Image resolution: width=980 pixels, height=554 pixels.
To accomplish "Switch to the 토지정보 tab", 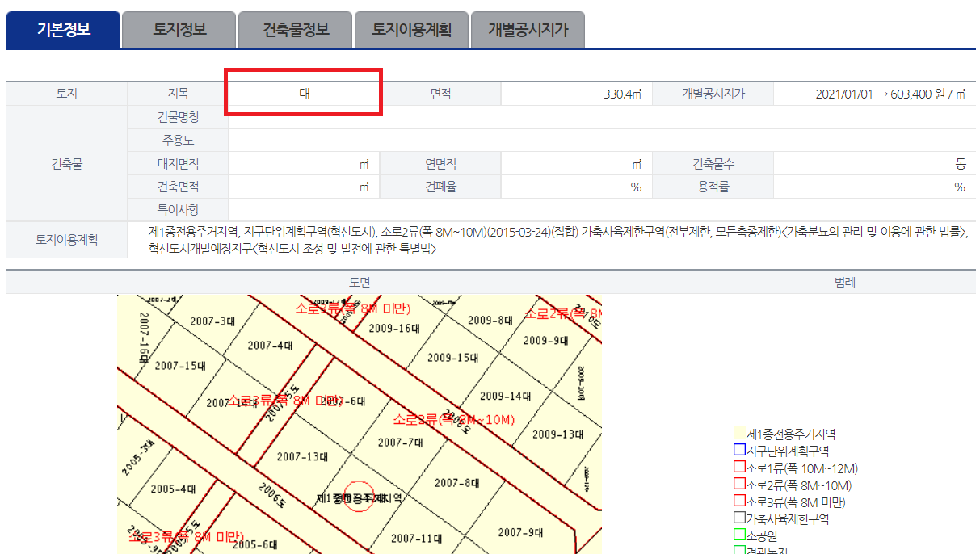I will (x=179, y=29).
